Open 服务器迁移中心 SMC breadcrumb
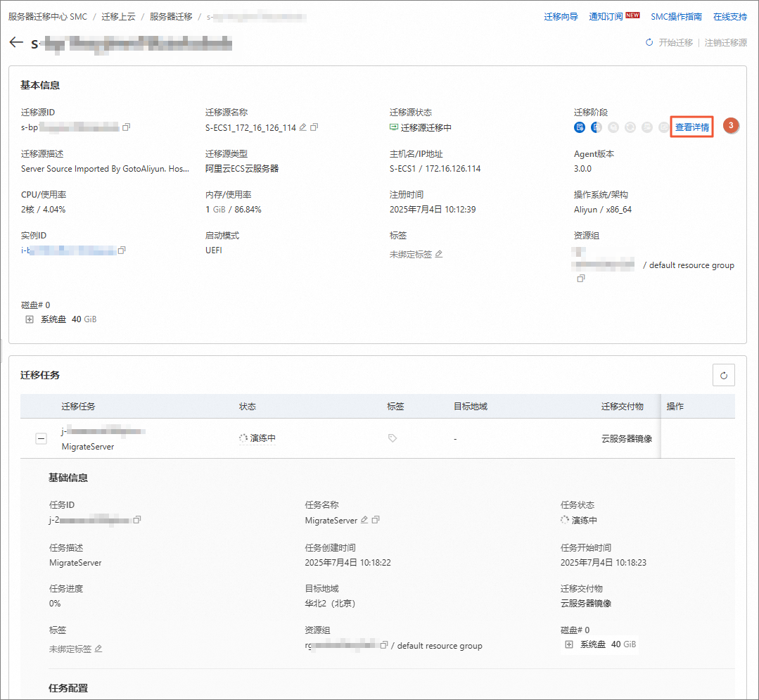The height and width of the screenshot is (700, 759). click(x=47, y=17)
